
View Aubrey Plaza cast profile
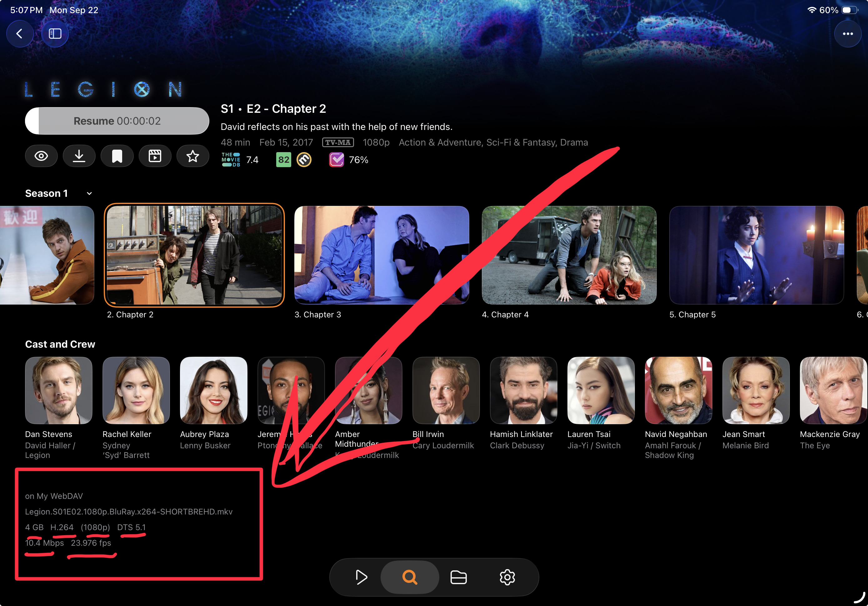tap(214, 390)
